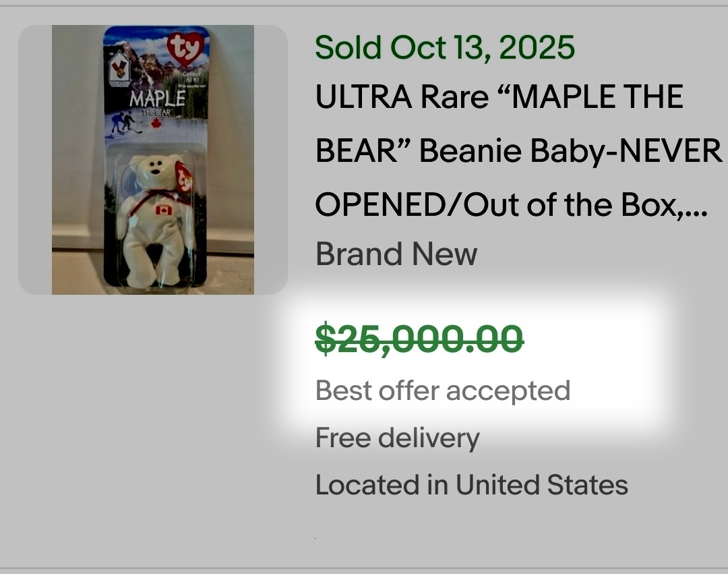
Task: Click the "Best offer accepted" text
Action: 443,391
